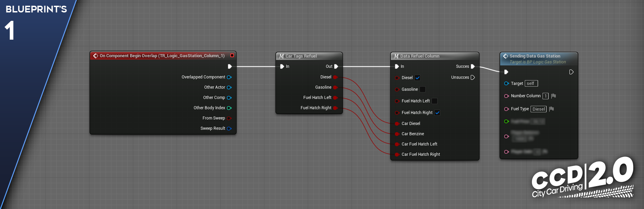
Task: Open the Fuel Type Diesel dropdown
Action: click(538, 109)
